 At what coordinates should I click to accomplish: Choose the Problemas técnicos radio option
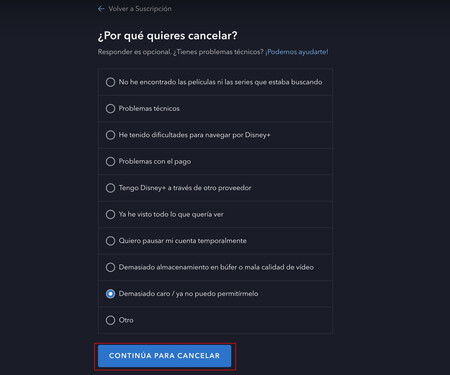click(110, 109)
